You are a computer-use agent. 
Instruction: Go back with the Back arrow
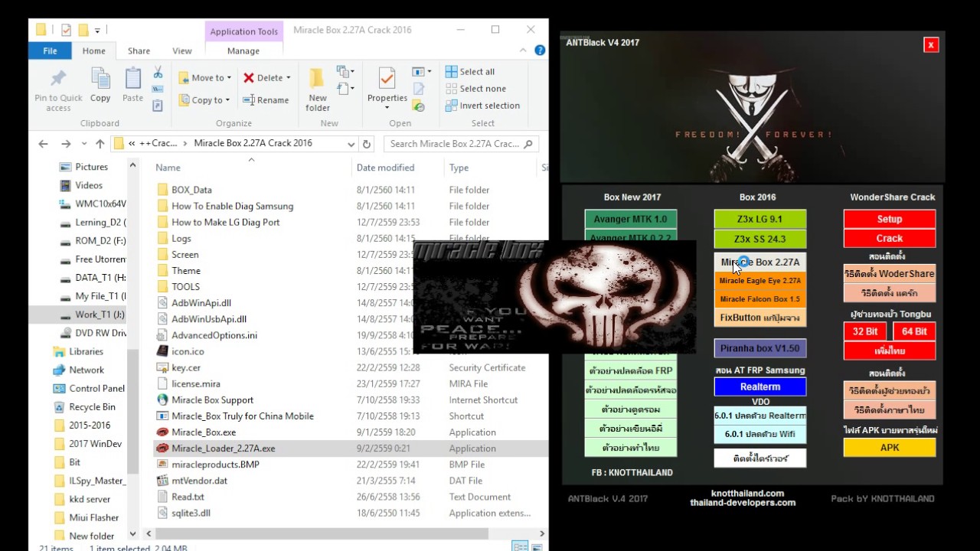[44, 144]
